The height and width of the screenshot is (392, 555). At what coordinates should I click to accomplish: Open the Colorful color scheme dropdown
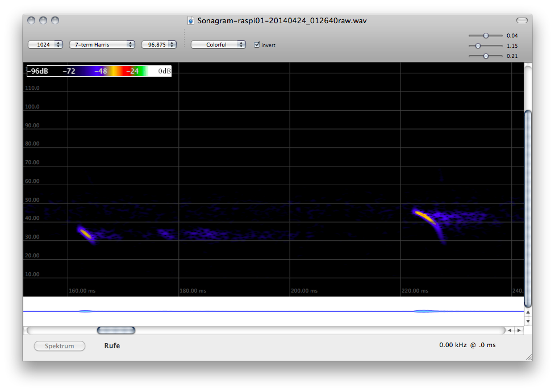click(x=218, y=45)
